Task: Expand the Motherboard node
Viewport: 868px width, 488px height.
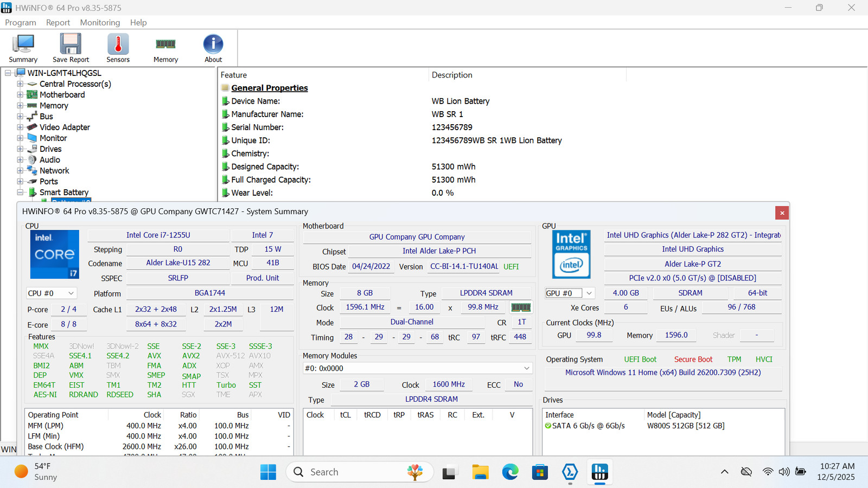Action: click(20, 95)
